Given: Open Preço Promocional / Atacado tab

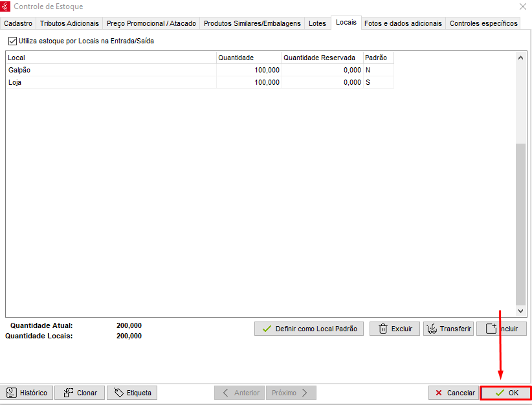Looking at the screenshot, I should 151,23.
